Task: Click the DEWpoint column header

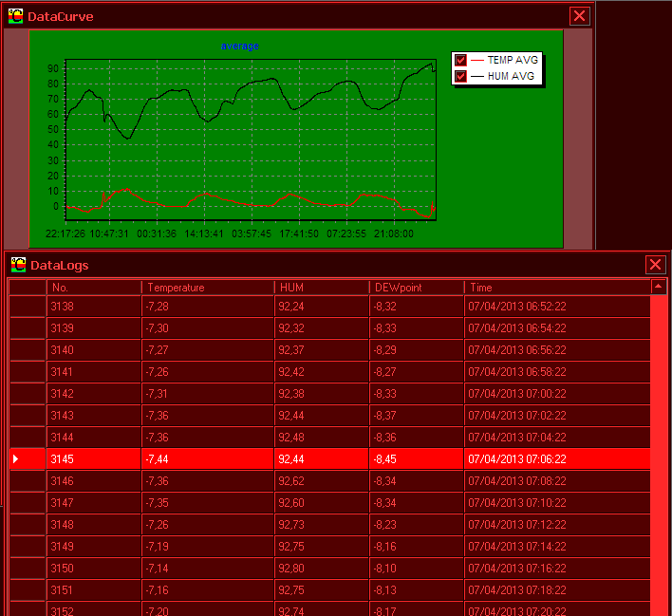Action: click(417, 288)
